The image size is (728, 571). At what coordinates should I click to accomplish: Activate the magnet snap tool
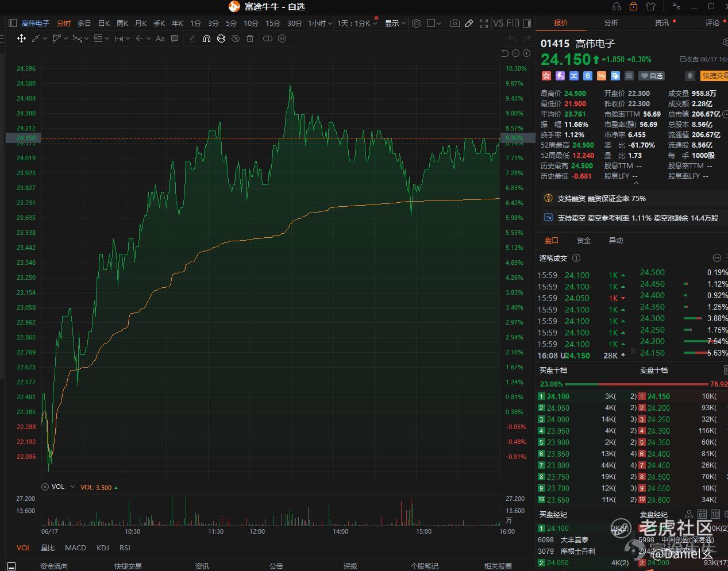pos(206,38)
